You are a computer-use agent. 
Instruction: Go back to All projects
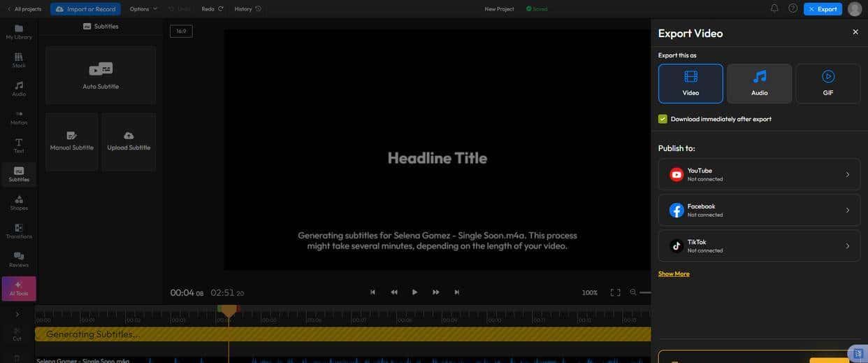[24, 9]
